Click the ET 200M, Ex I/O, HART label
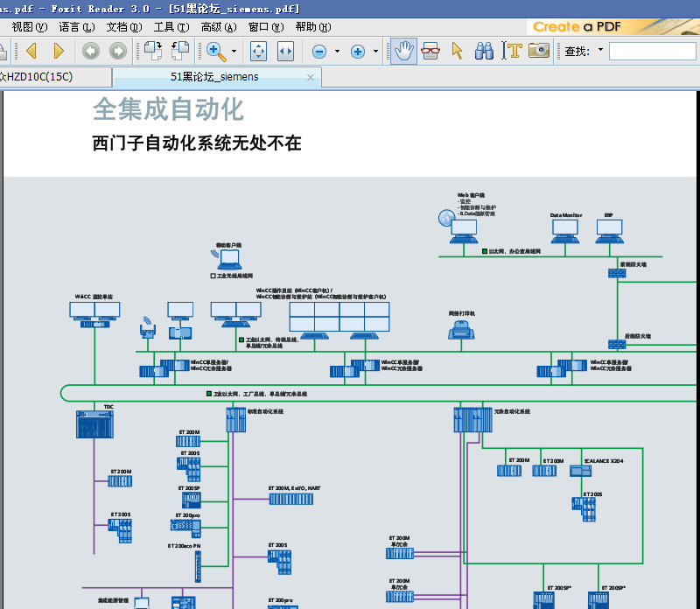The height and width of the screenshot is (609, 700). click(294, 488)
